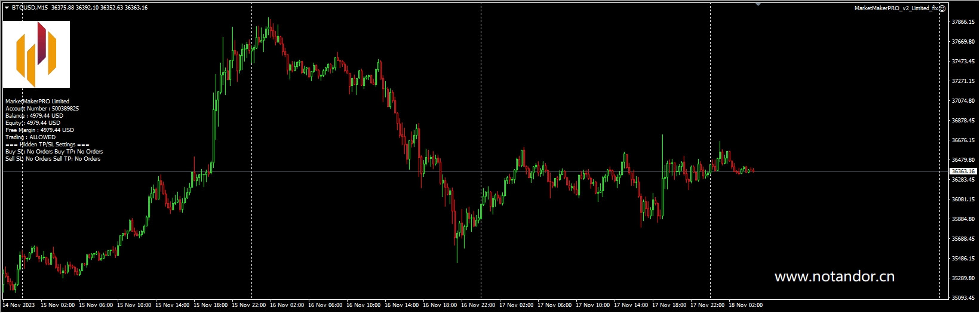
Task: Click the Account Number : 500389825 line
Action: click(x=42, y=109)
